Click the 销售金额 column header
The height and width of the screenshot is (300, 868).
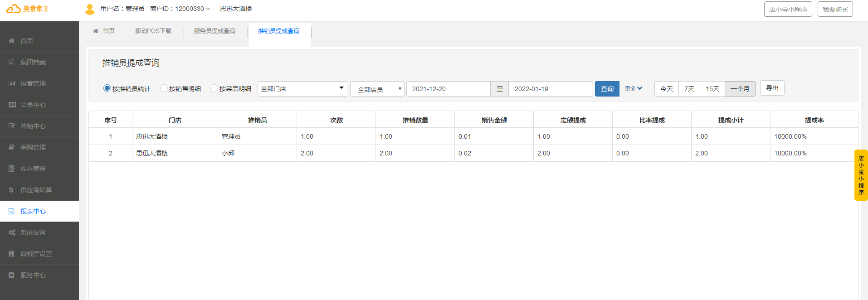494,120
